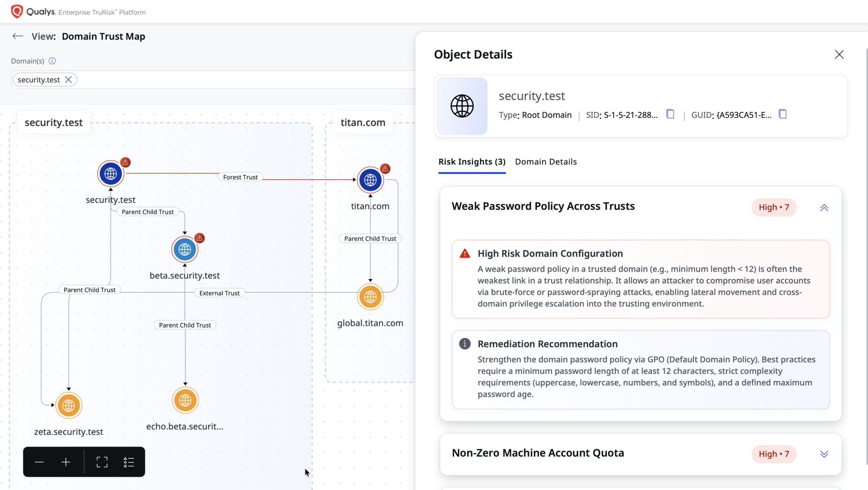
Task: Click High • 7 badge on Machine Account Quota
Action: (774, 454)
